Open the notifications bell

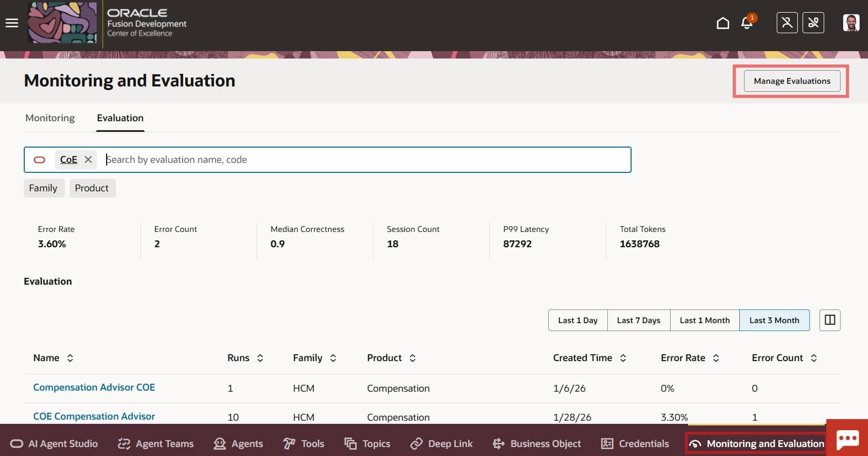(x=747, y=23)
